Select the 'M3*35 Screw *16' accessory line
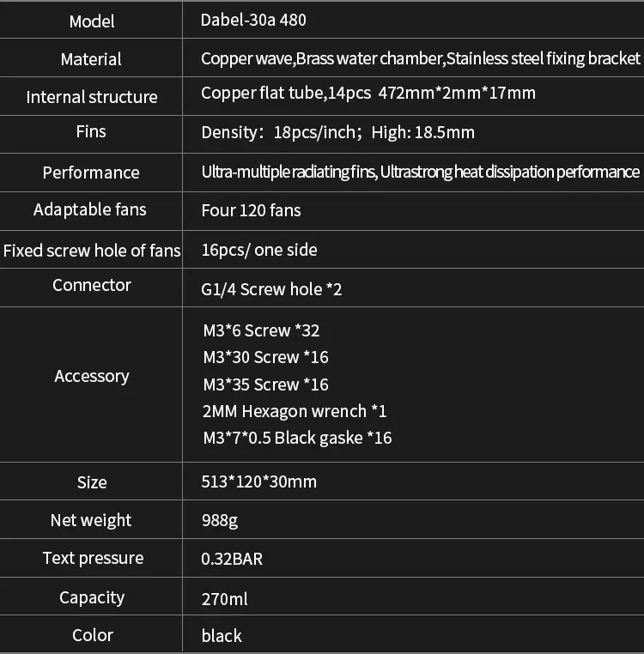Viewport: 644px width, 654px height. (266, 385)
